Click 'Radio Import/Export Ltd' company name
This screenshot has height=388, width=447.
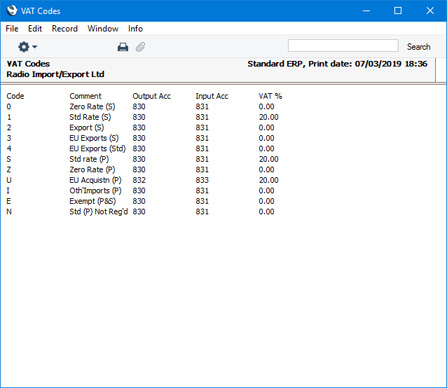[x=55, y=74]
